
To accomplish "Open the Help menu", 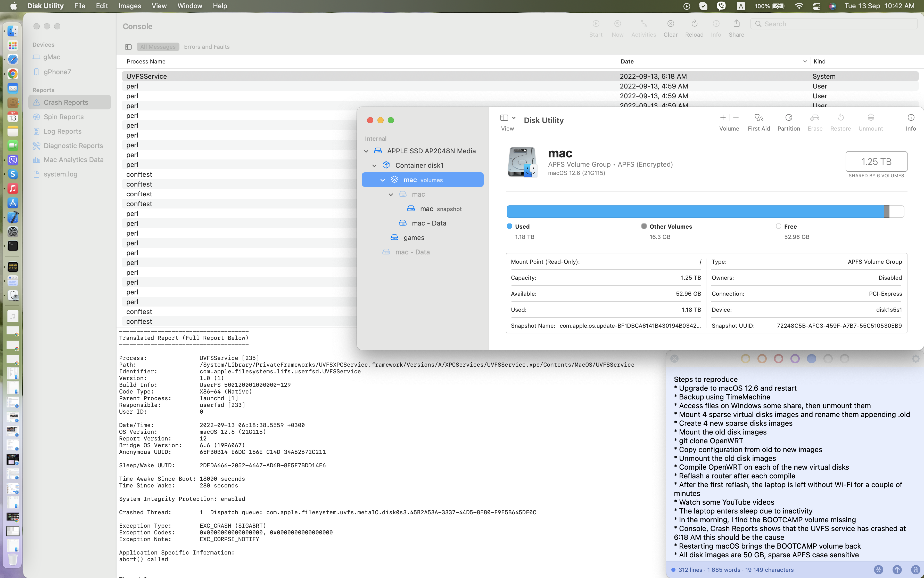I will 220,6.
